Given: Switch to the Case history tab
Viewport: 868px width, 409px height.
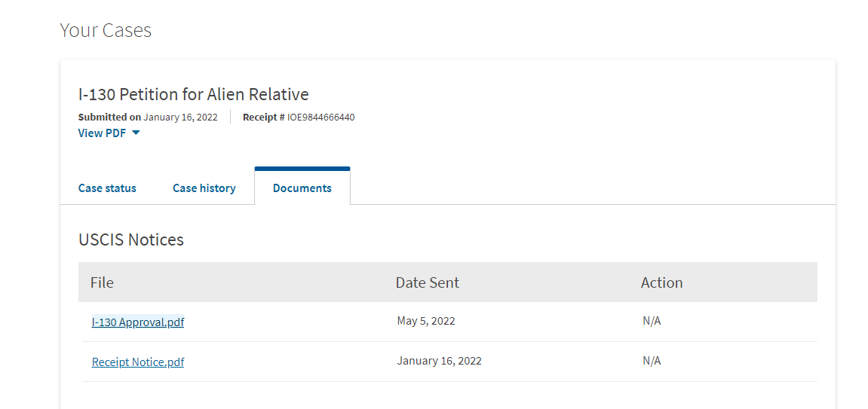Looking at the screenshot, I should pyautogui.click(x=204, y=188).
